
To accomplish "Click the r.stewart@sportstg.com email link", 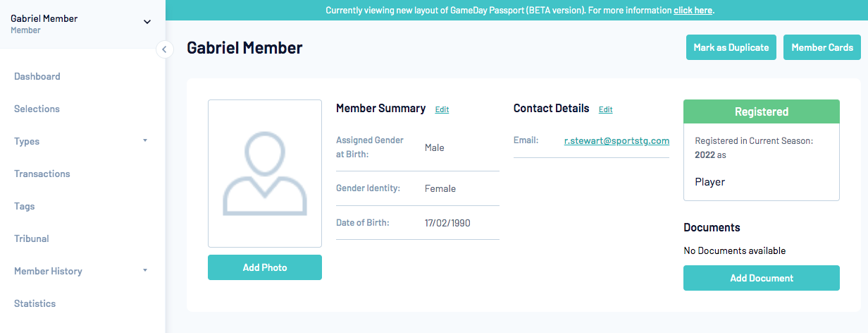I will pos(616,140).
